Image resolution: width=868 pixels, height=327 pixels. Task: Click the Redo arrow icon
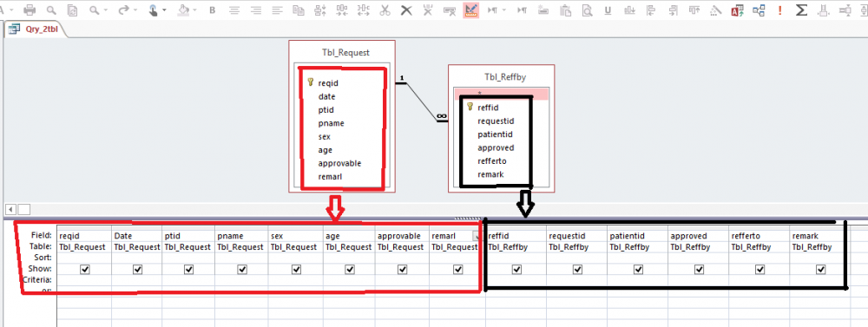[124, 10]
